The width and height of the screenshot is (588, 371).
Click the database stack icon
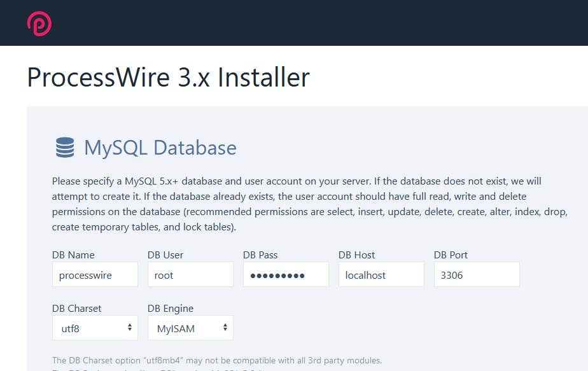tap(64, 148)
